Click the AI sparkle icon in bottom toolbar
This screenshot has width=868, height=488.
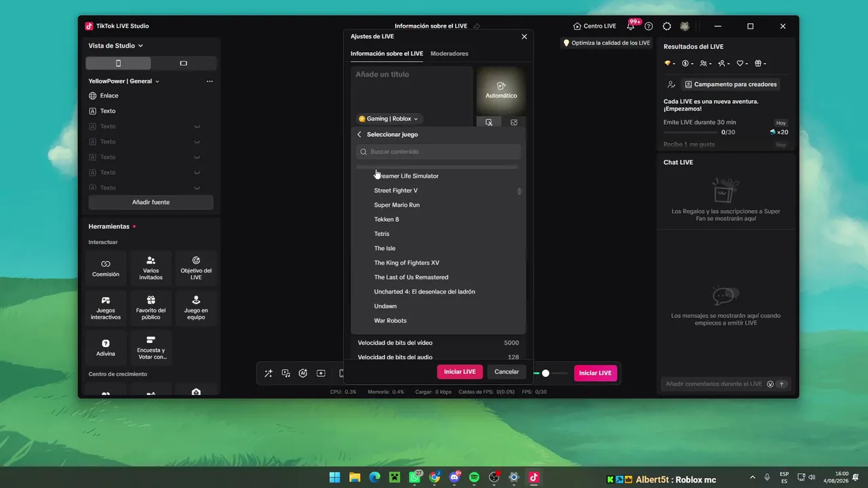(303, 373)
